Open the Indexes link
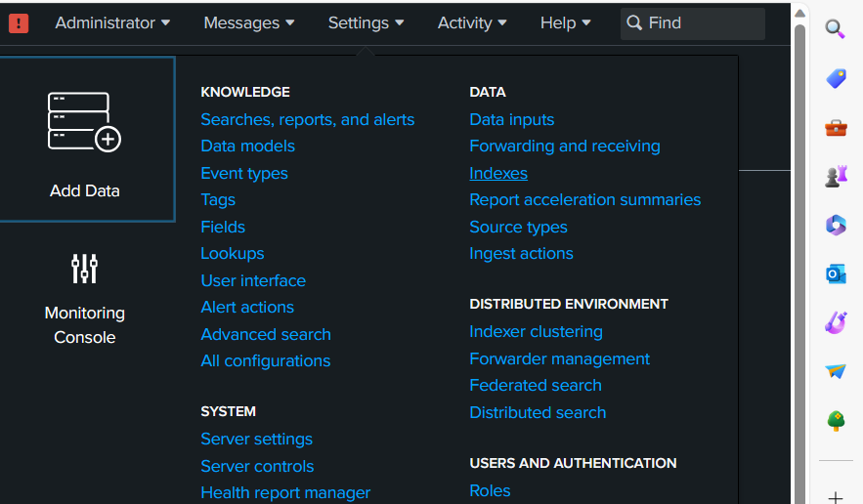The height and width of the screenshot is (504, 863). [x=498, y=173]
